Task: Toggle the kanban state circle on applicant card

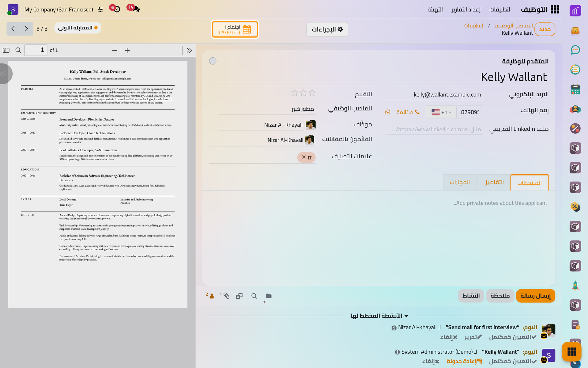Action: (x=213, y=61)
